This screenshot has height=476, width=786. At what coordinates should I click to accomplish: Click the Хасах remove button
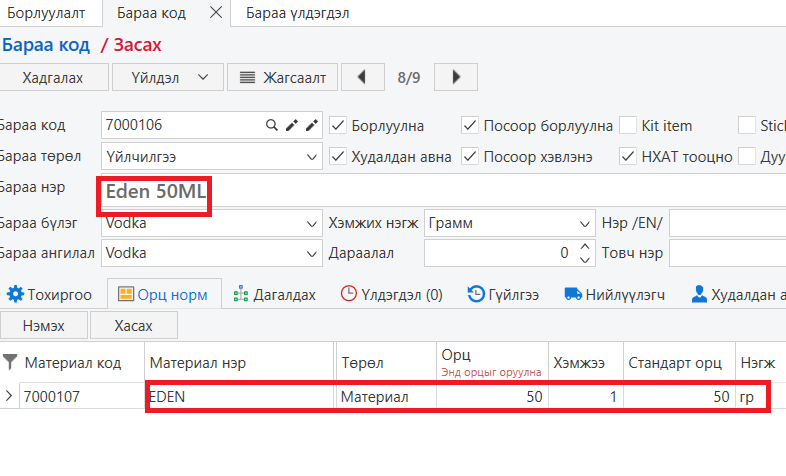(133, 325)
